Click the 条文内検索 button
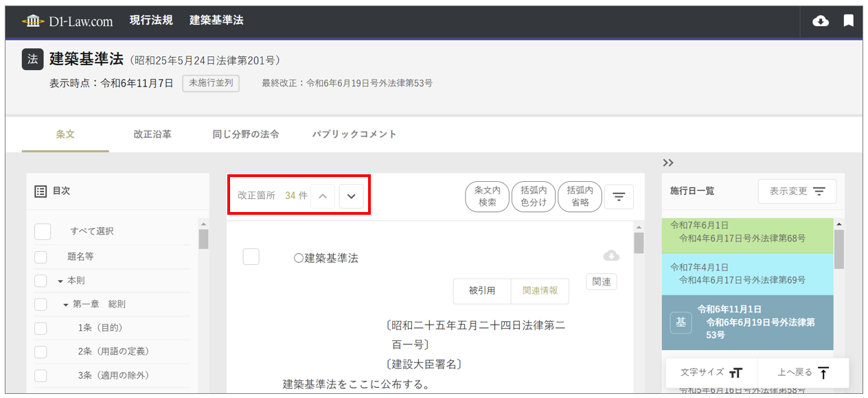This screenshot has width=868, height=398. (x=488, y=197)
